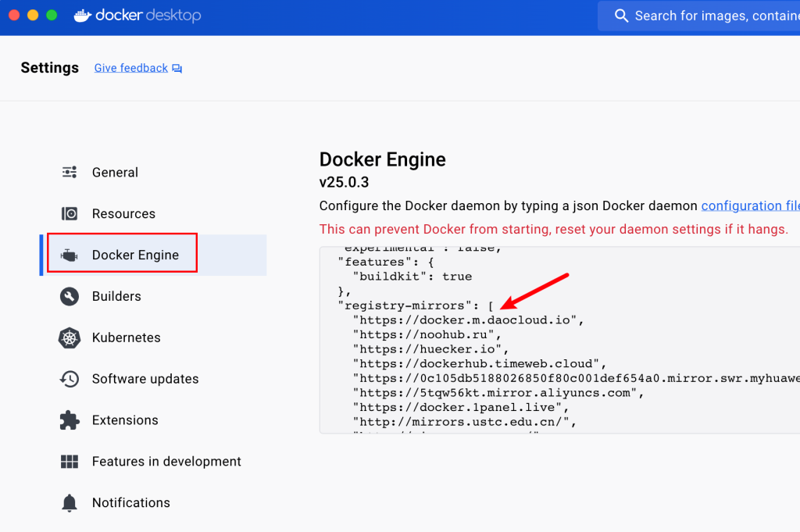Screen dimensions: 800x532
Task: Open the configuration file documentation link
Action: [x=750, y=205]
